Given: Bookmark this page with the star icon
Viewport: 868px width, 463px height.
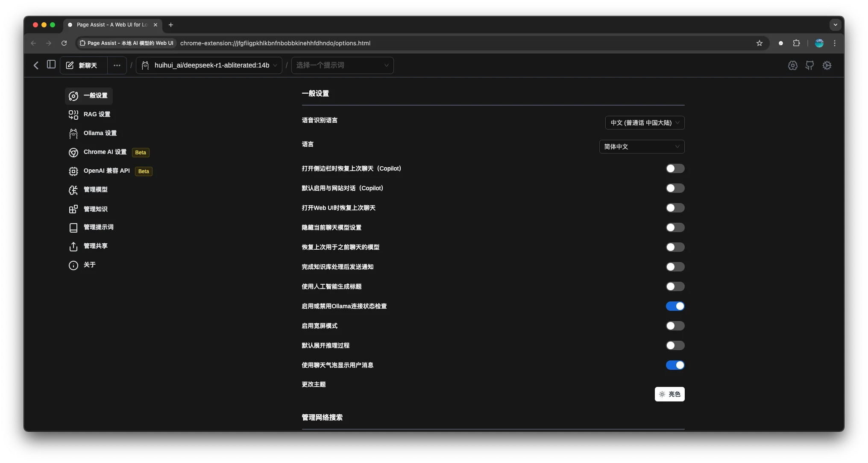Looking at the screenshot, I should (759, 43).
